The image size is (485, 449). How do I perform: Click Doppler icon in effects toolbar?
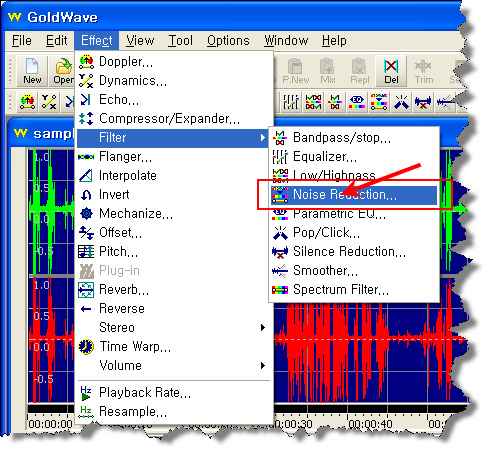coord(27,102)
